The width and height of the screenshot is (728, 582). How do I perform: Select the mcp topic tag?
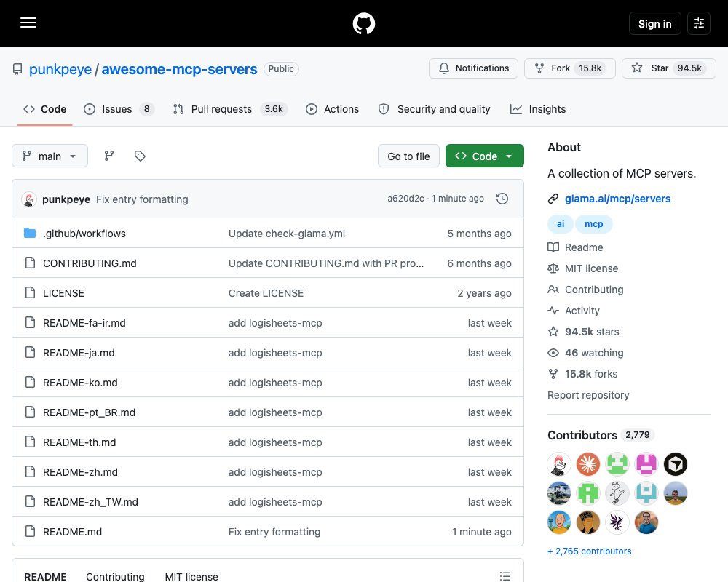coord(593,224)
